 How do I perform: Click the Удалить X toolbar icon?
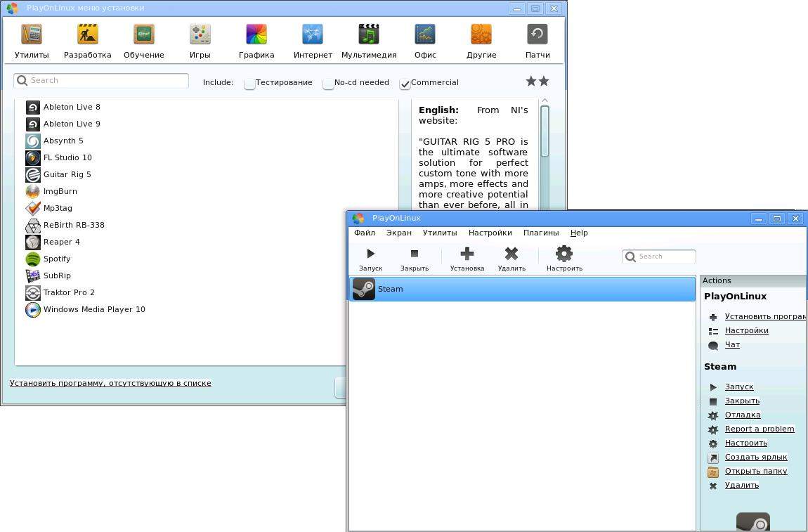tap(511, 254)
